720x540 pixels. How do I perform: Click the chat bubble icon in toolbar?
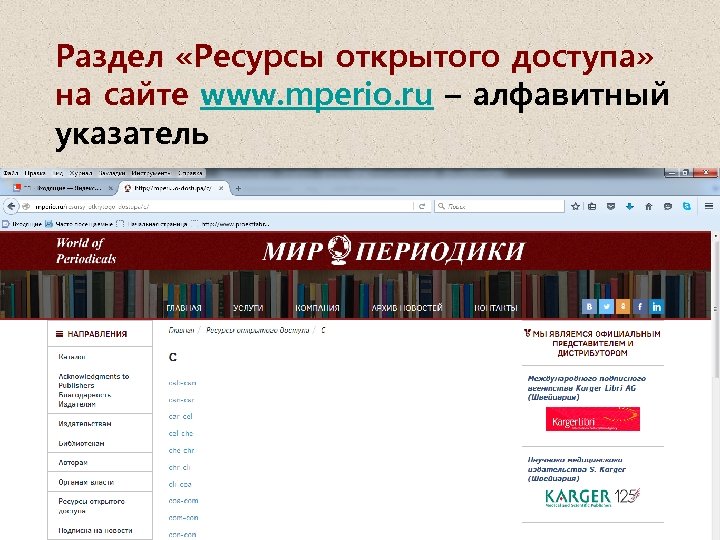pos(668,206)
